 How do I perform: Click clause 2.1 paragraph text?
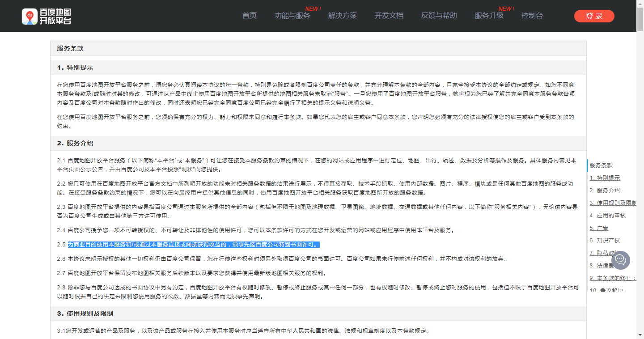317,165
